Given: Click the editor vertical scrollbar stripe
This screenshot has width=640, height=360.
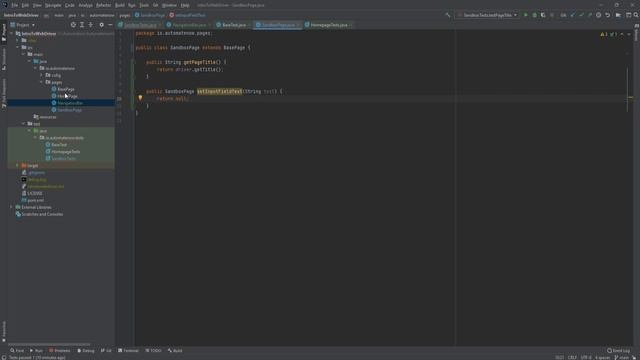Looking at the screenshot, I should coord(628,90).
